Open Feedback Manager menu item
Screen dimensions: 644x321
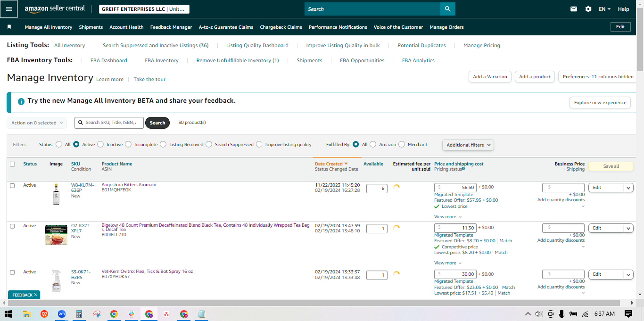click(x=171, y=27)
